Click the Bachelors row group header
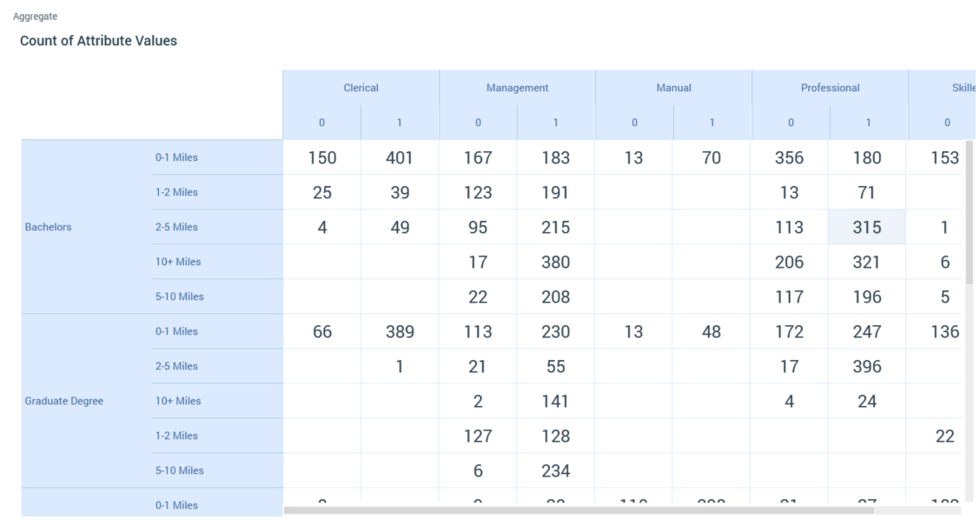 click(x=49, y=227)
